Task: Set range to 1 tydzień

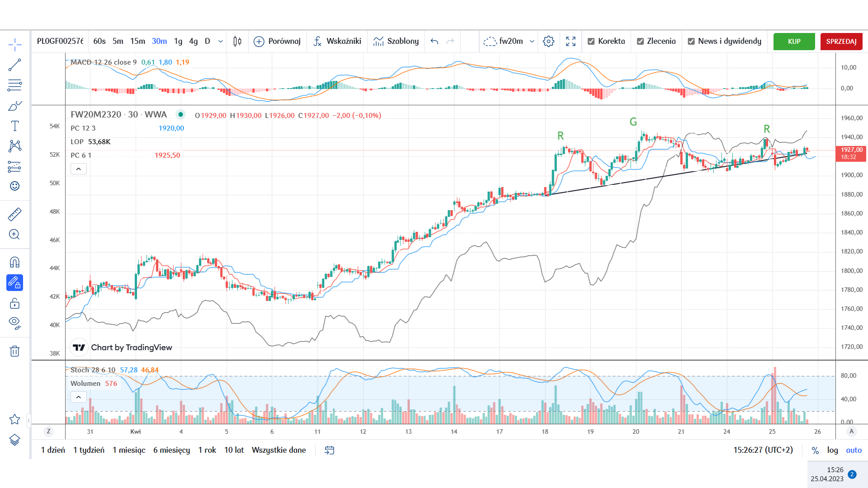Action: click(x=89, y=450)
